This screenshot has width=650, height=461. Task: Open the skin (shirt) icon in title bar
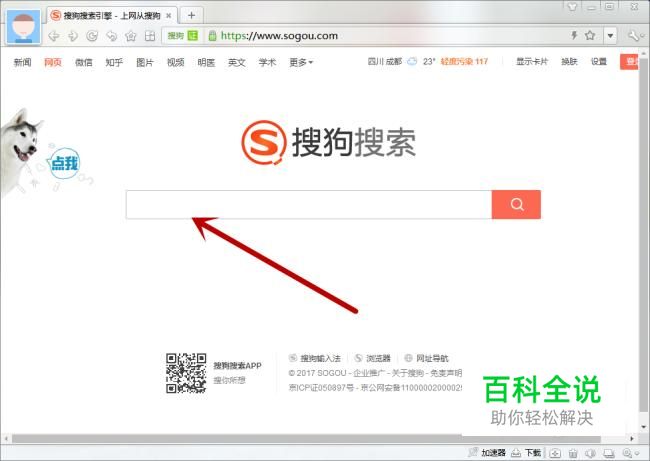pos(572,7)
